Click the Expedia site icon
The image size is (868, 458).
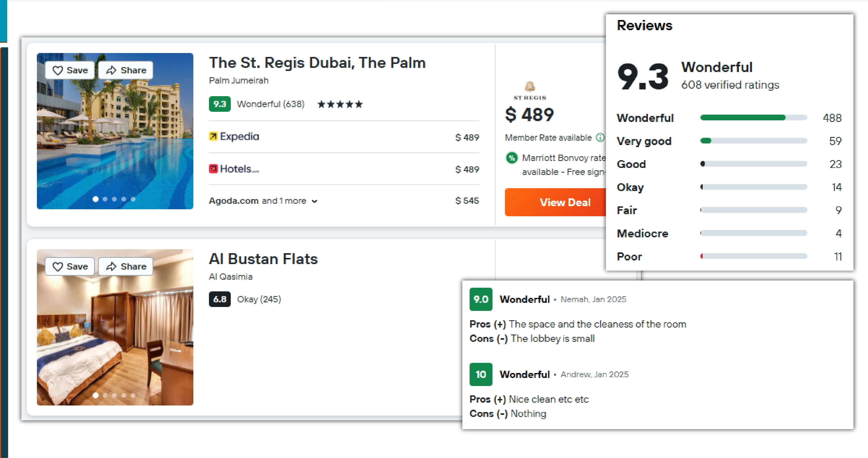coord(214,137)
